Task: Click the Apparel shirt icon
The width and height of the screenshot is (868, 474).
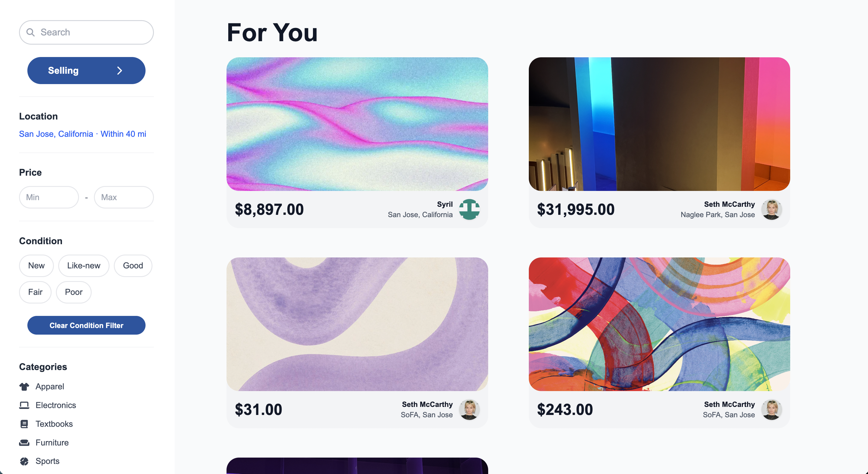Action: tap(24, 386)
